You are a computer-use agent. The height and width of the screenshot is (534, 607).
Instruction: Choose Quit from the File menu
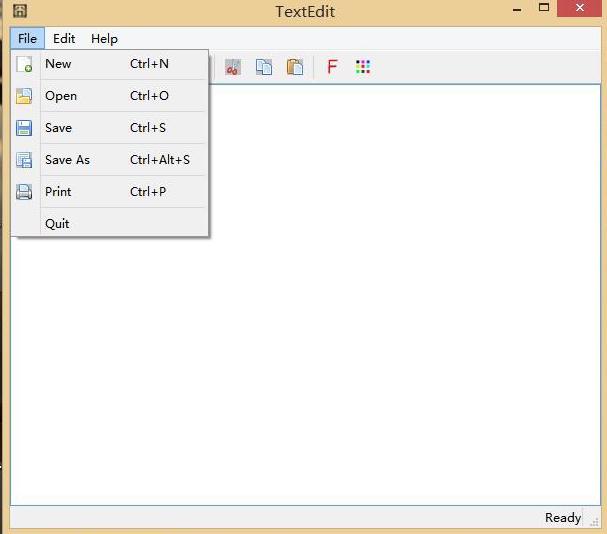57,224
